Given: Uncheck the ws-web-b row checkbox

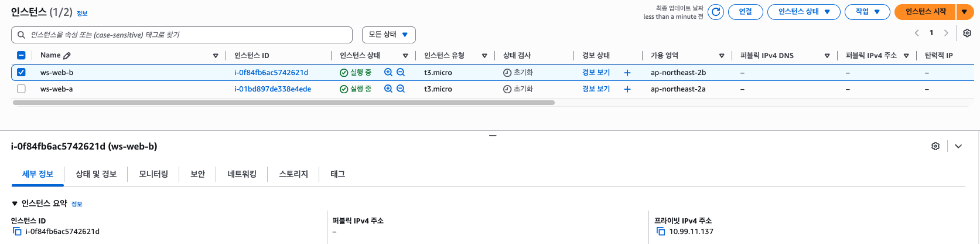Looking at the screenshot, I should [x=21, y=72].
